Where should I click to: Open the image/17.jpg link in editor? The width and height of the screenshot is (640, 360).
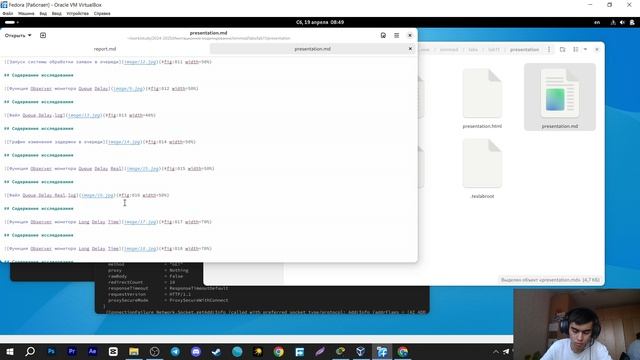[140, 222]
